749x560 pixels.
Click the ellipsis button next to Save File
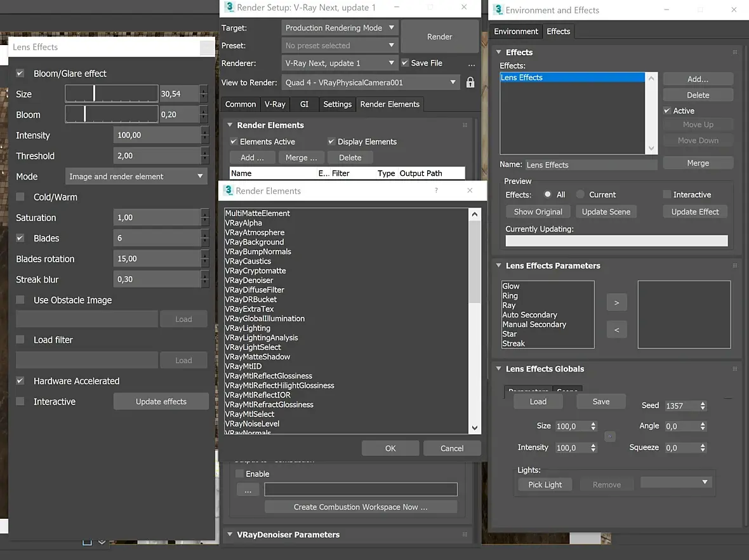471,63
